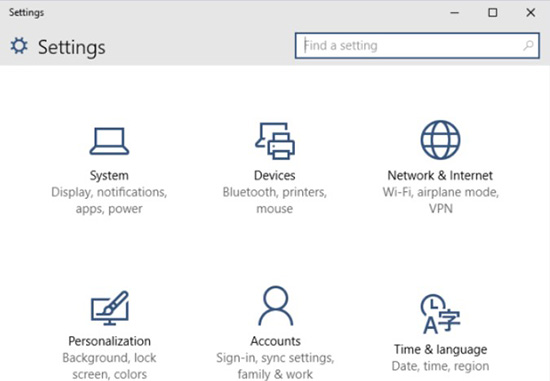Click 'Display, notifications, apps, power' description
Image resolution: width=550 pixels, height=381 pixels.
coord(109,200)
